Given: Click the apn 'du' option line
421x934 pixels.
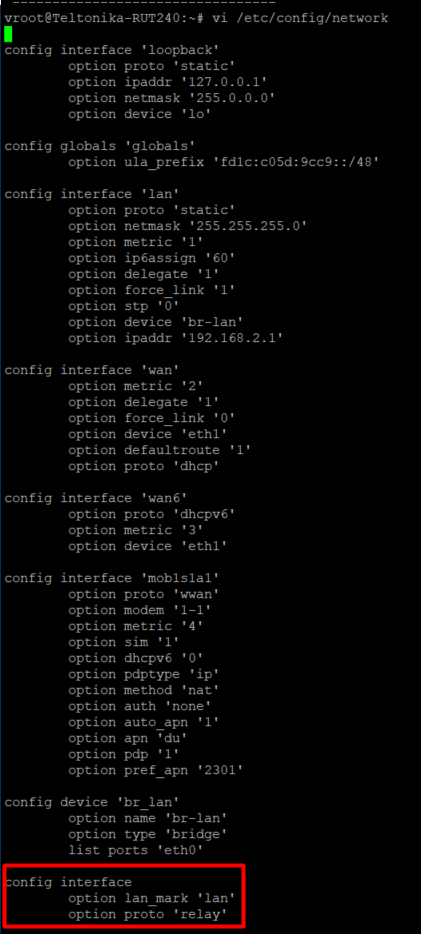Looking at the screenshot, I should [x=128, y=738].
